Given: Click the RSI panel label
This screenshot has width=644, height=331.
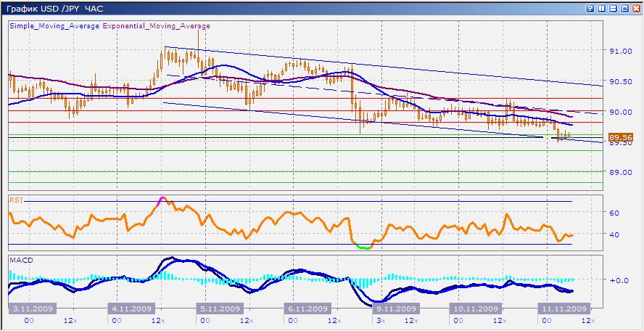Looking at the screenshot, I should (x=16, y=198).
